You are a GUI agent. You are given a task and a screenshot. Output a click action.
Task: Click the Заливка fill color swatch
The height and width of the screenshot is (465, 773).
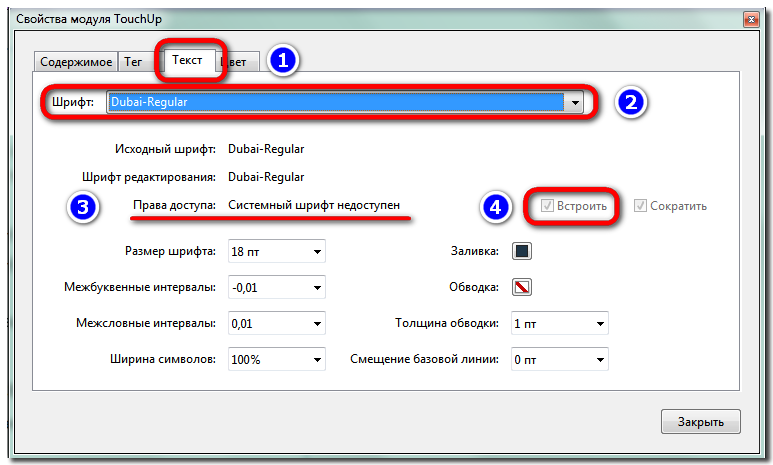tap(522, 252)
